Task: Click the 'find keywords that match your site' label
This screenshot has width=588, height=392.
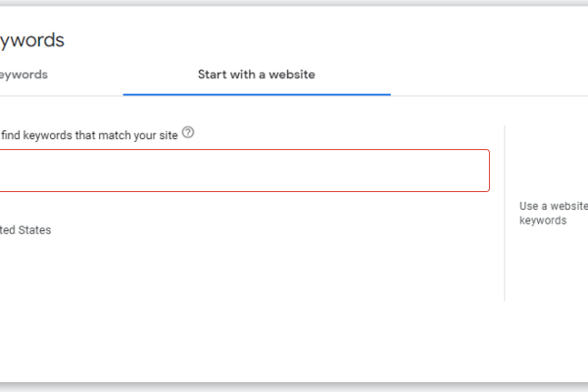Action: click(x=89, y=135)
